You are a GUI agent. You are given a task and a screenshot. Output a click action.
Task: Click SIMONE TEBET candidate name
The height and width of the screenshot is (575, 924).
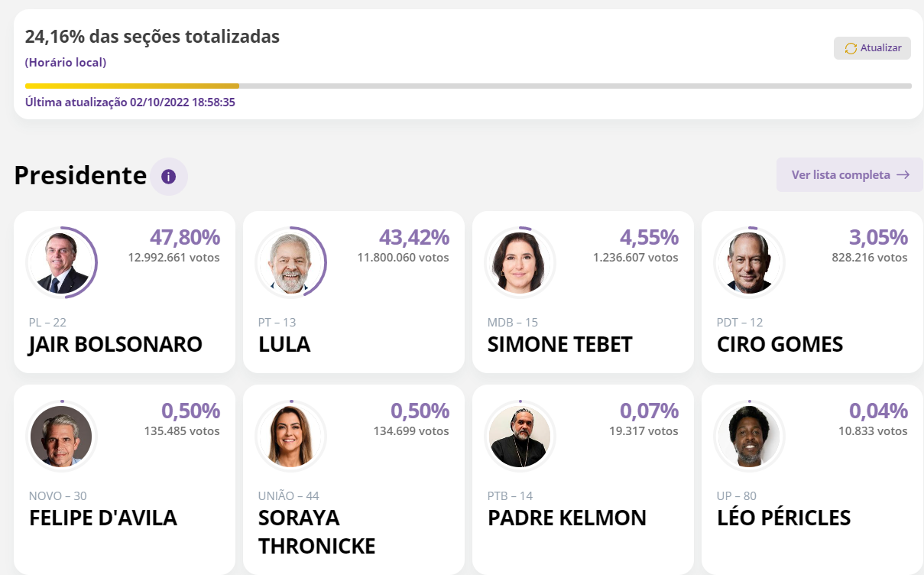pyautogui.click(x=560, y=344)
